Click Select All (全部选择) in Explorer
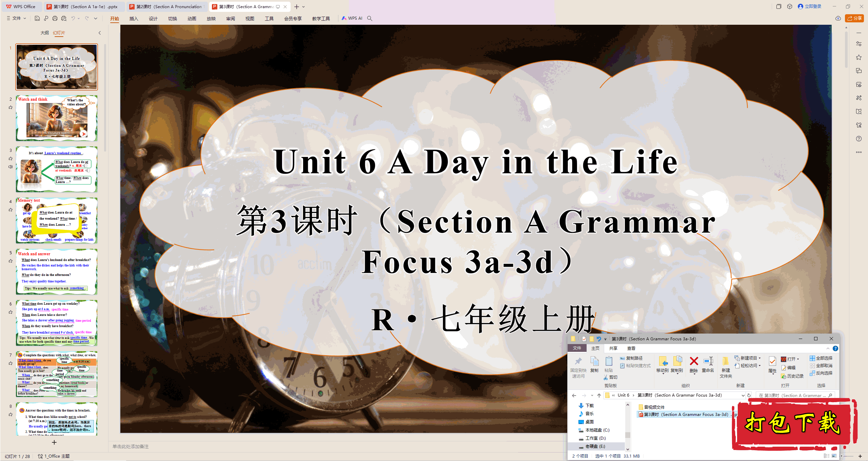Image resolution: width=868 pixels, height=461 pixels. click(821, 358)
